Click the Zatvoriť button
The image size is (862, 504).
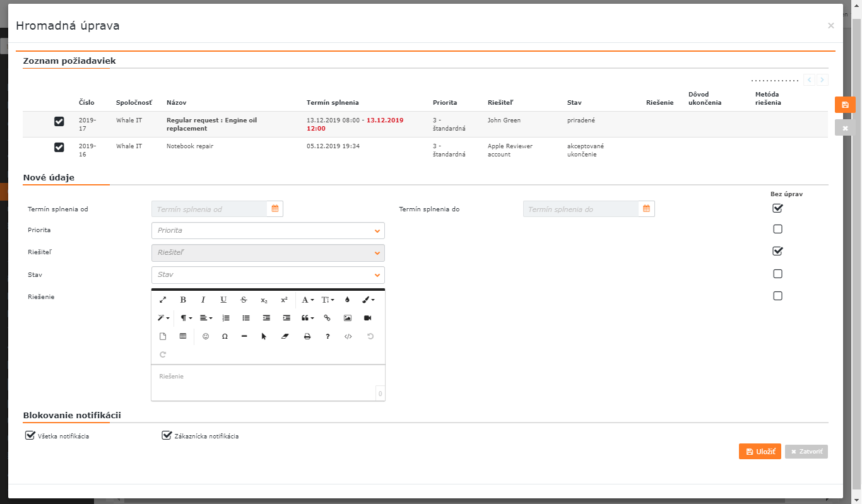point(806,452)
